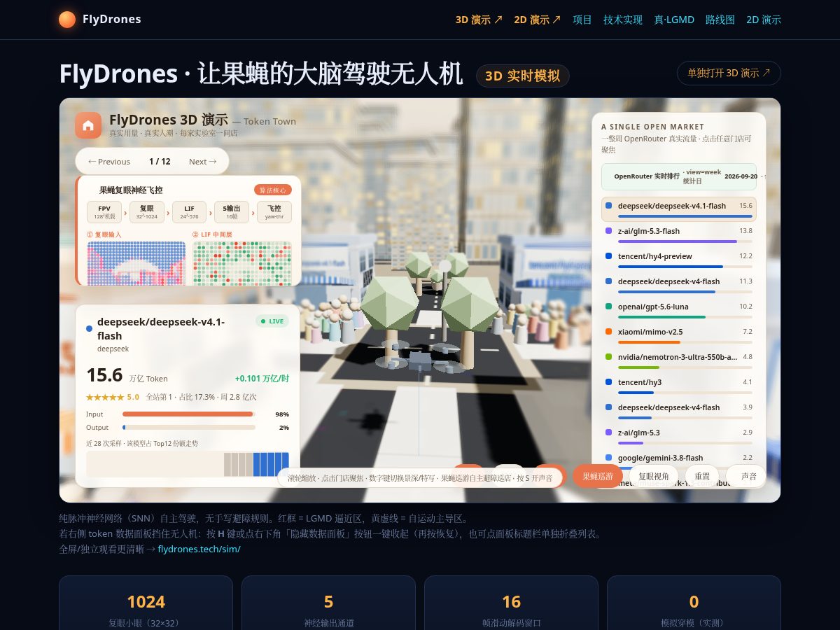
Task: Click the 1024 复眼小眼 stat card
Action: coord(146,603)
